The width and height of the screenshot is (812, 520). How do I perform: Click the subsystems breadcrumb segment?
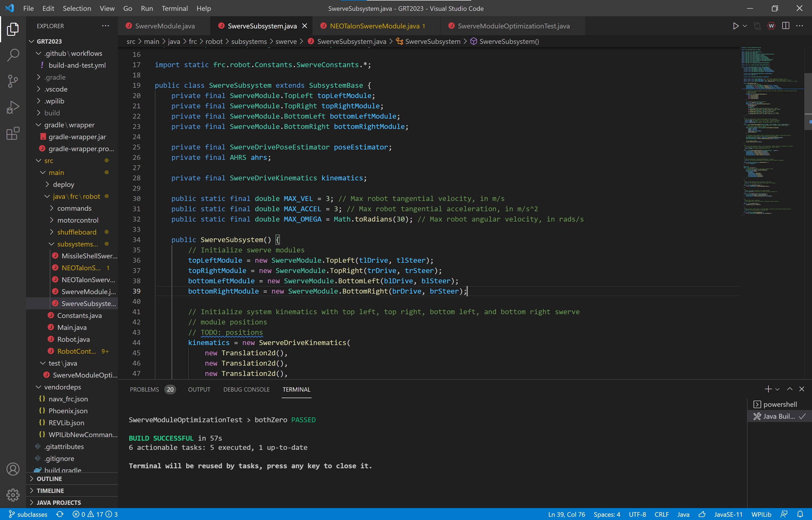click(x=249, y=41)
